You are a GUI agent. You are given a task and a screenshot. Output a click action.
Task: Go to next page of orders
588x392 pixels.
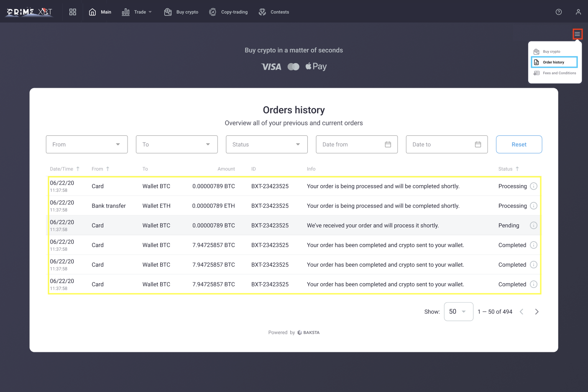tap(537, 312)
